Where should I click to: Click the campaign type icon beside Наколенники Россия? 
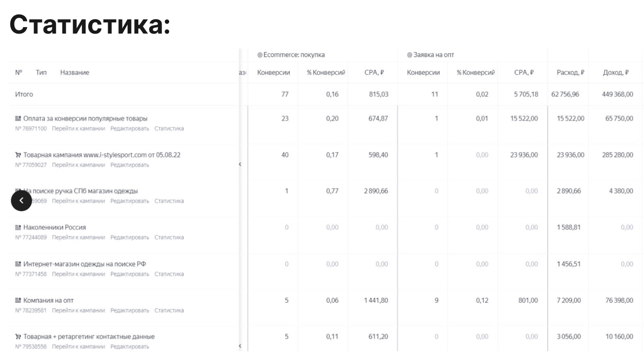(x=18, y=228)
